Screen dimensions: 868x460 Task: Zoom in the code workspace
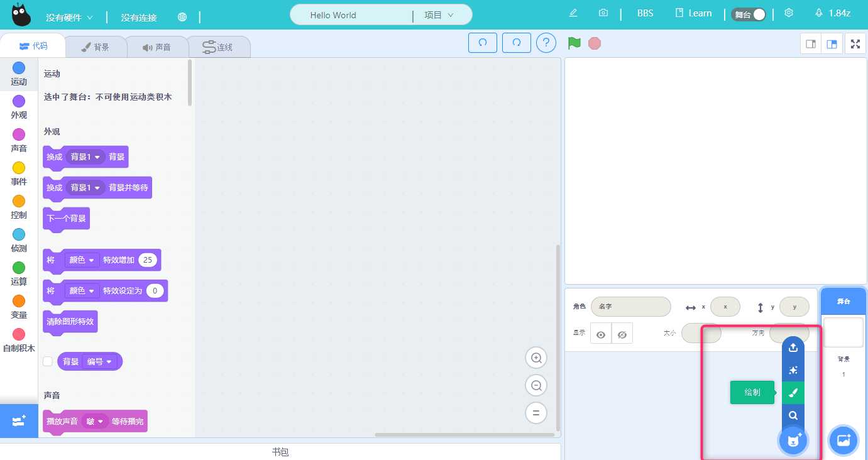point(536,358)
